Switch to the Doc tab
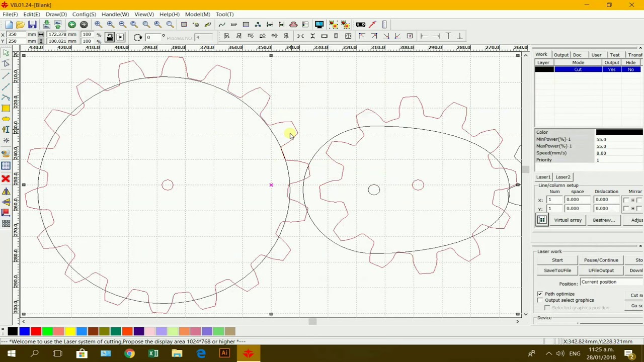This screenshot has width=644, height=362. [x=577, y=55]
